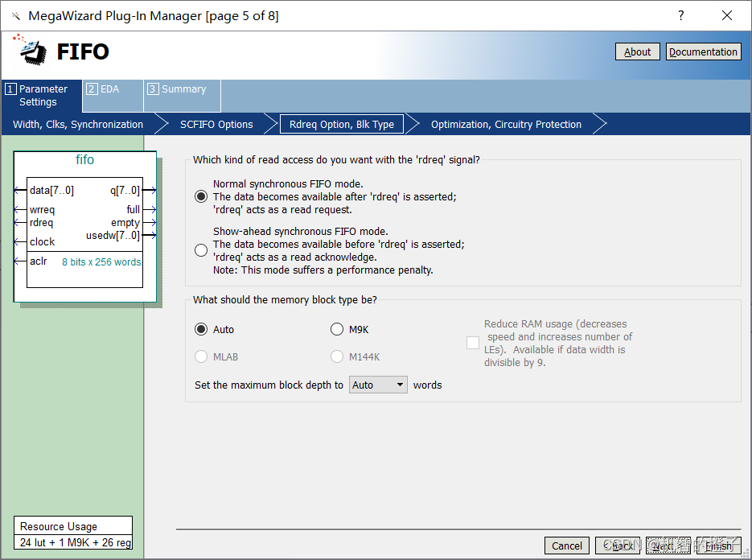752x560 pixels.
Task: Go to SCFIFO Options step
Action: coord(216,124)
